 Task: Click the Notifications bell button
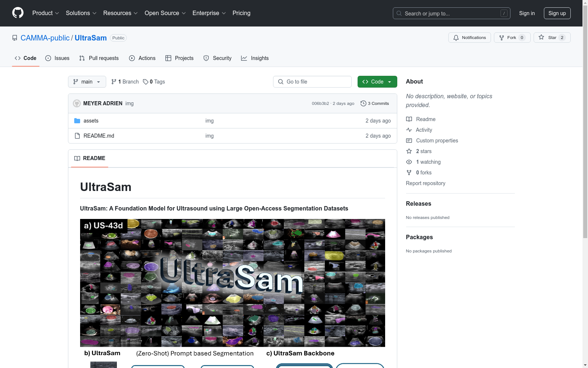tap(469, 38)
